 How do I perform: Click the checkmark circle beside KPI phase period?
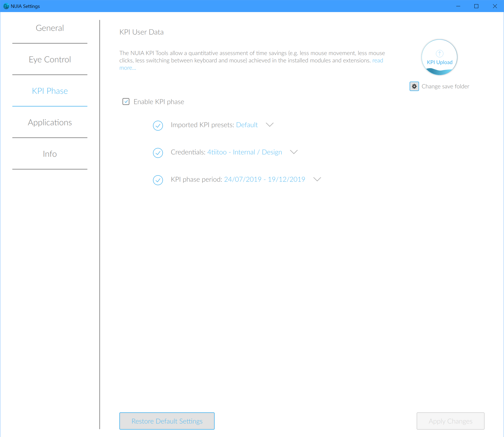(158, 180)
